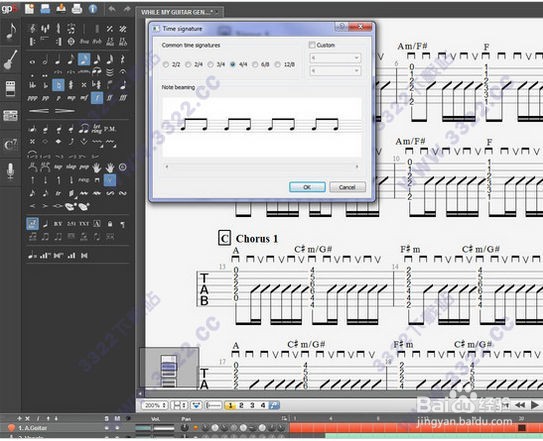Select voice 1 button
Image resolution: width=543 pixels, height=441 pixels.
point(230,405)
